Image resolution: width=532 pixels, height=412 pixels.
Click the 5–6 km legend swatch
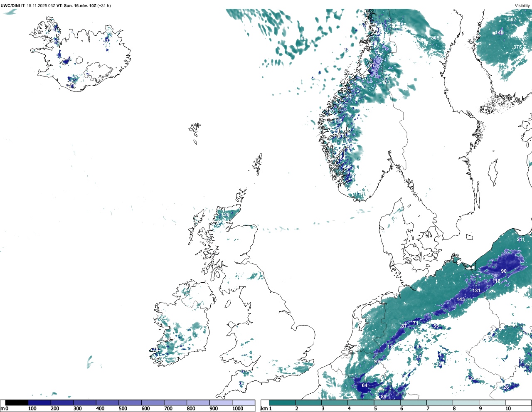(387, 402)
